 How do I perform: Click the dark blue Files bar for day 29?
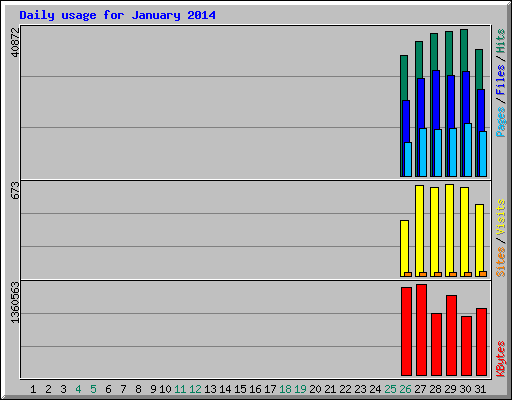pyautogui.click(x=451, y=101)
